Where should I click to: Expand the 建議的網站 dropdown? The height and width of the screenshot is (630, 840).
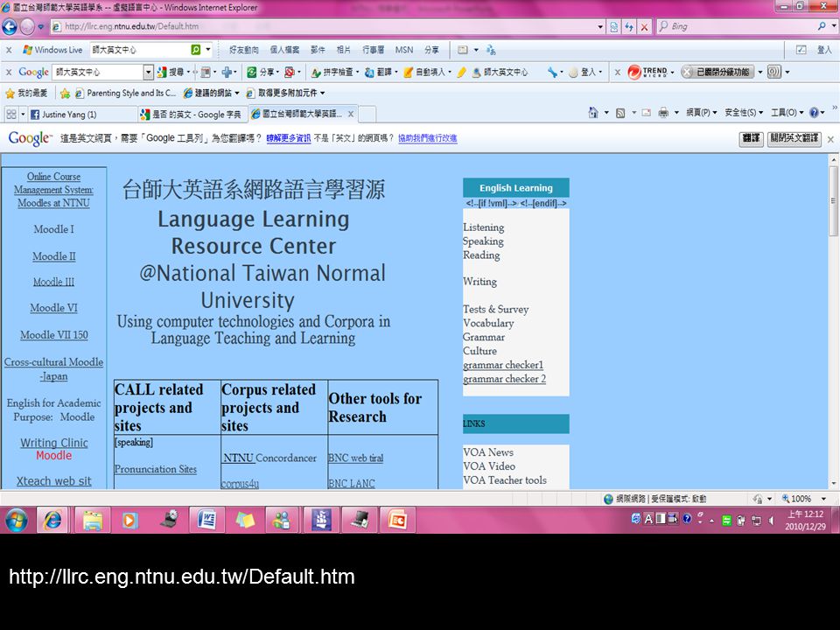(x=237, y=94)
